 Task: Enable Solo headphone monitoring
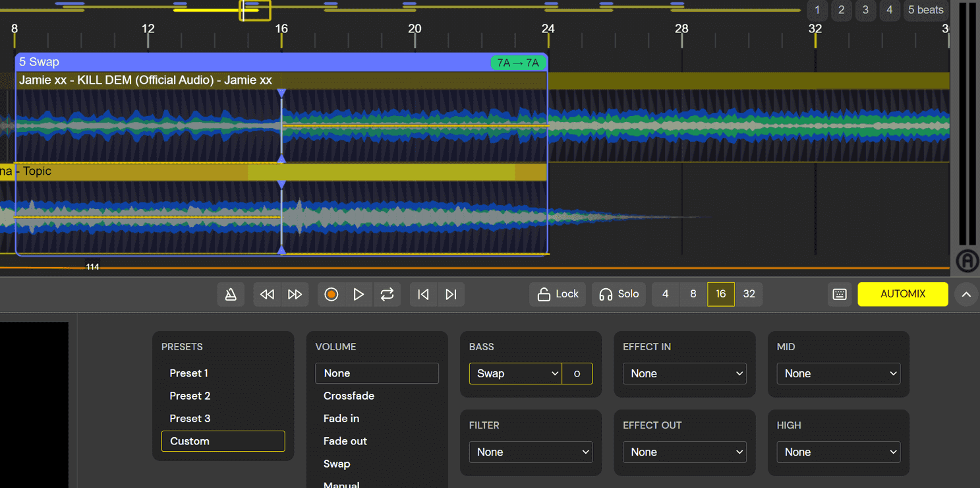point(618,294)
